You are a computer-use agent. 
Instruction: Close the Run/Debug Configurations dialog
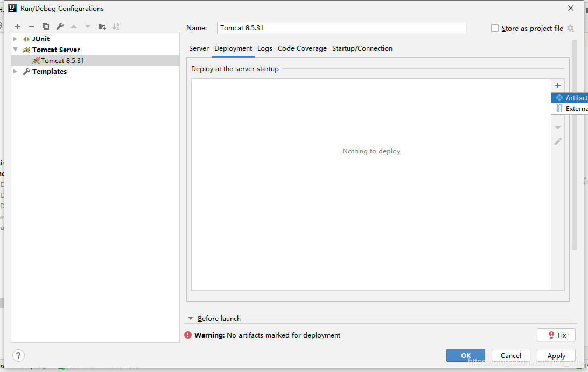571,8
